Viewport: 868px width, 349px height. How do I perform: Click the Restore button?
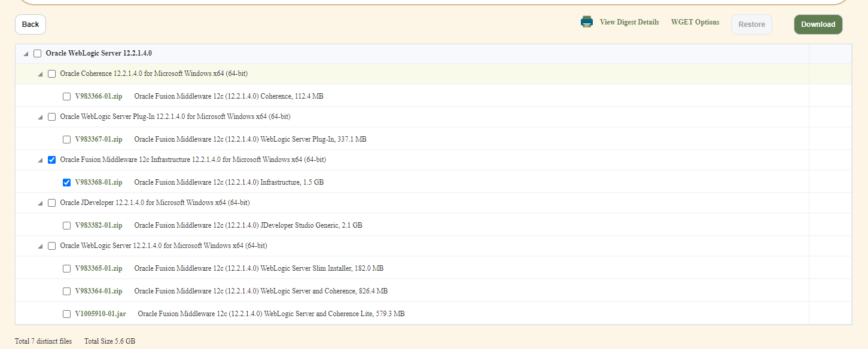pos(751,25)
